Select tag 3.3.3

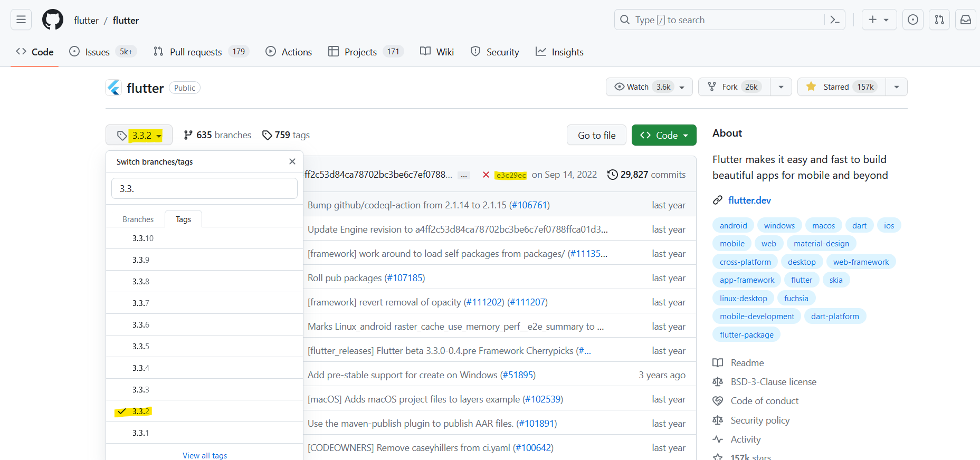click(204, 389)
